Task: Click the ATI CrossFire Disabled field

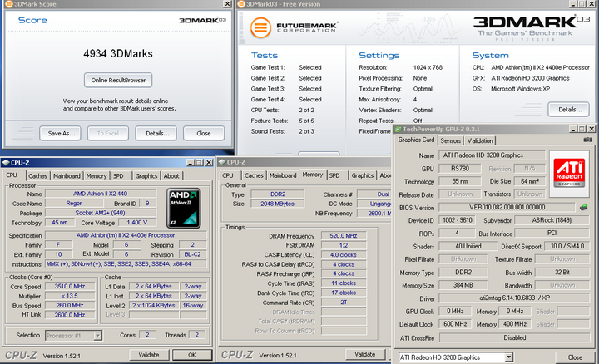Action: (x=515, y=337)
